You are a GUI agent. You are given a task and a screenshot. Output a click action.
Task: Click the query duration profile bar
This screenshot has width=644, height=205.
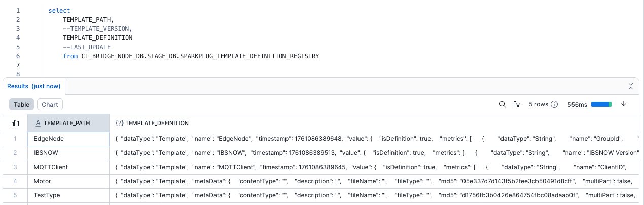pyautogui.click(x=601, y=104)
